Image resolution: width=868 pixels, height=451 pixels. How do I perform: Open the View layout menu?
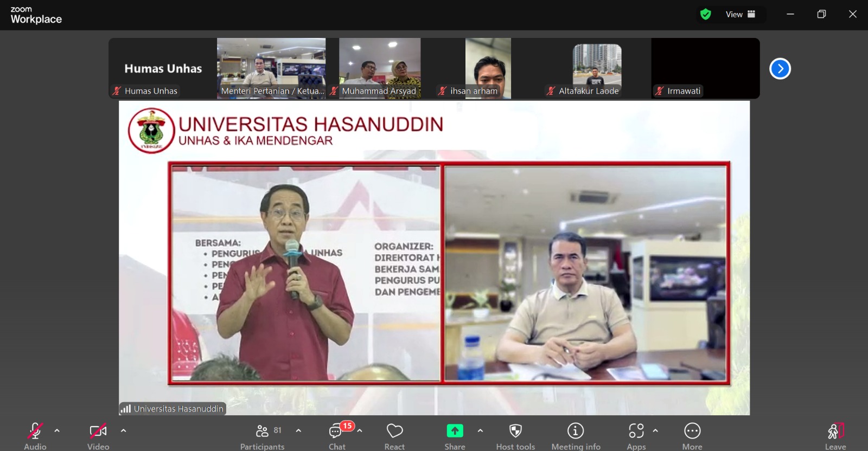tap(741, 14)
